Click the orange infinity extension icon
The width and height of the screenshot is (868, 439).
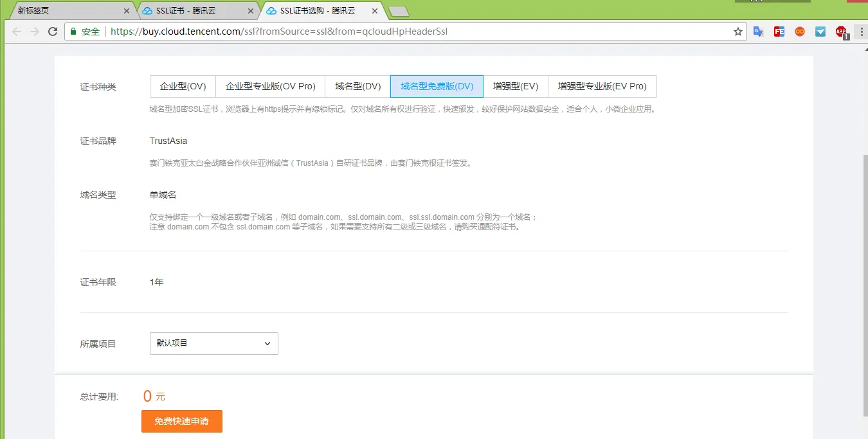[x=800, y=31]
